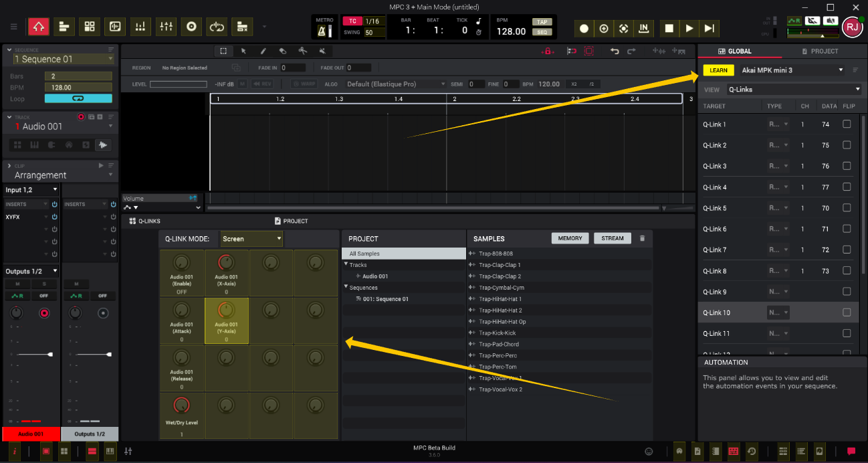Collapse the Sequences tree in Project
This screenshot has height=463, width=868.
coord(346,288)
